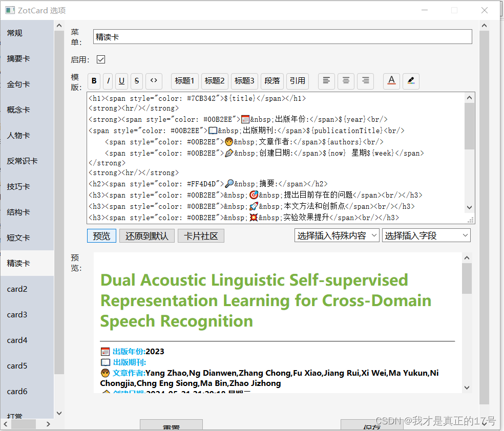Insert code tag with <> button
The image size is (504, 431).
pos(154,81)
